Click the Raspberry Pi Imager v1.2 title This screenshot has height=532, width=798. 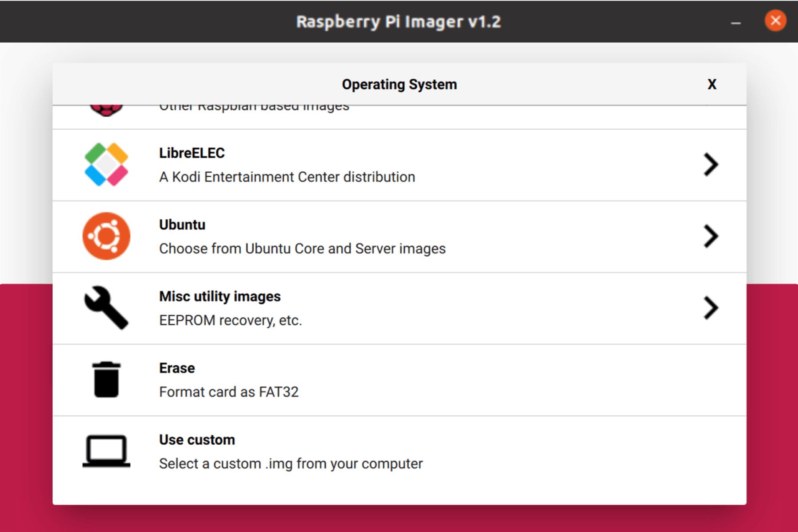coord(399,22)
